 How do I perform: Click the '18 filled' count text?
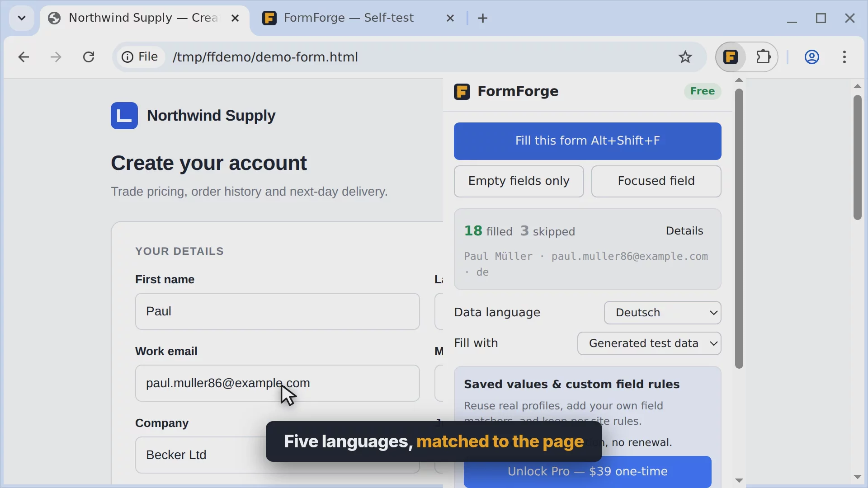click(488, 231)
